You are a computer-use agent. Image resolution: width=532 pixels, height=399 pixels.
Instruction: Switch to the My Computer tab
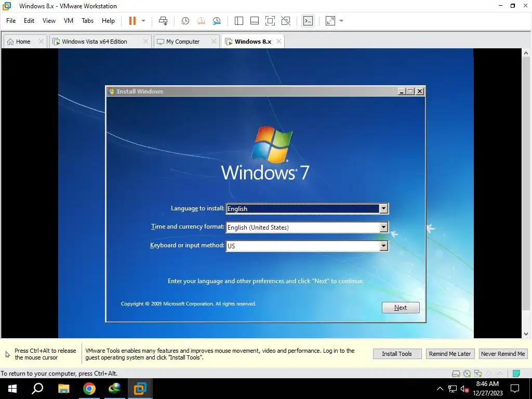(183, 42)
